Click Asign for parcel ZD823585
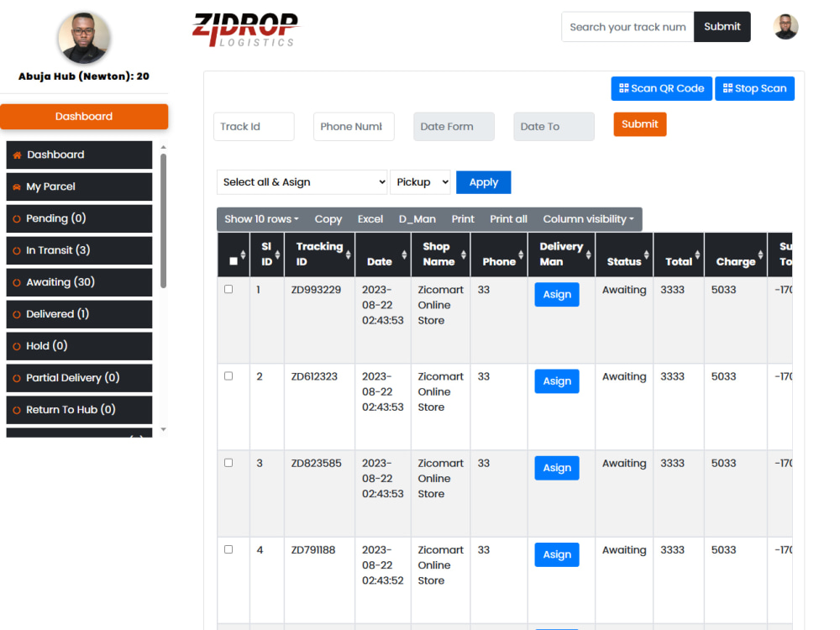 tap(557, 468)
